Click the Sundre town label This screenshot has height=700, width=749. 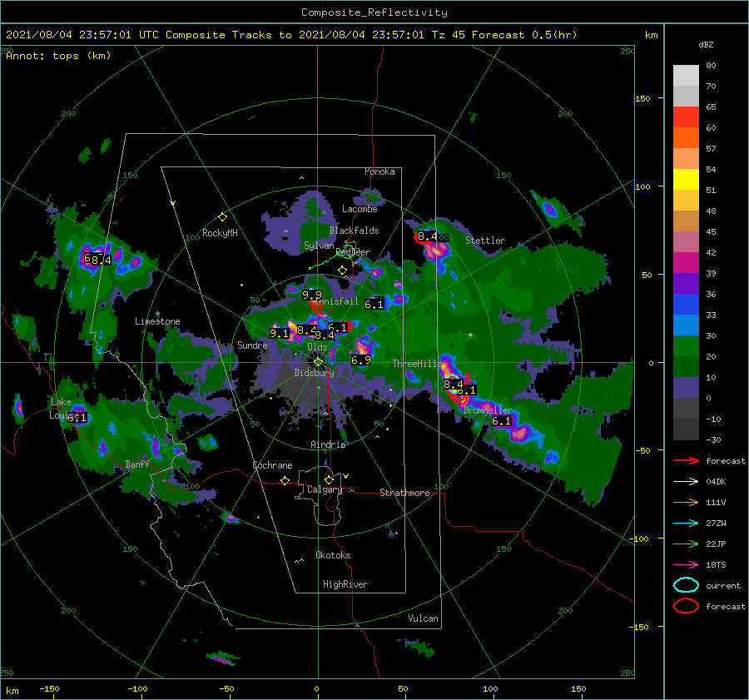point(252,345)
